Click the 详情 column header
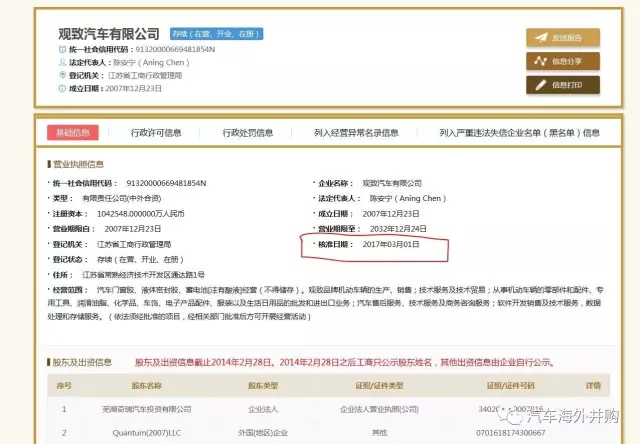The image size is (640, 444). pos(593,386)
